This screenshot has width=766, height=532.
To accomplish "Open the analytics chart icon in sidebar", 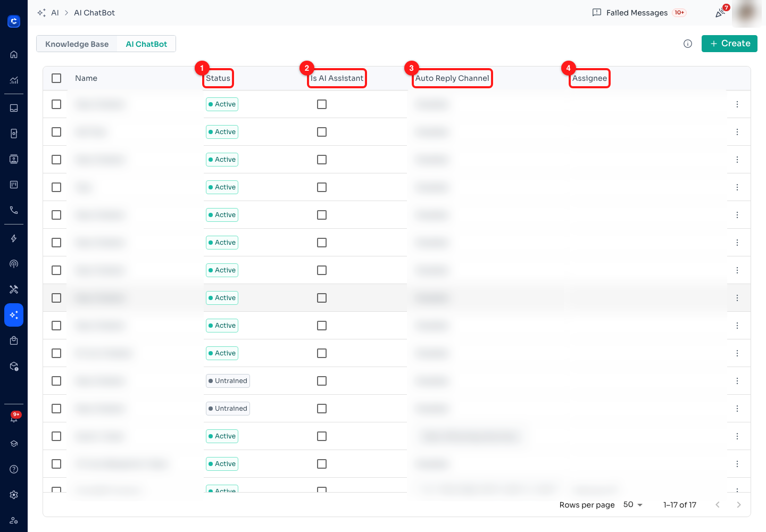I will tap(14, 80).
